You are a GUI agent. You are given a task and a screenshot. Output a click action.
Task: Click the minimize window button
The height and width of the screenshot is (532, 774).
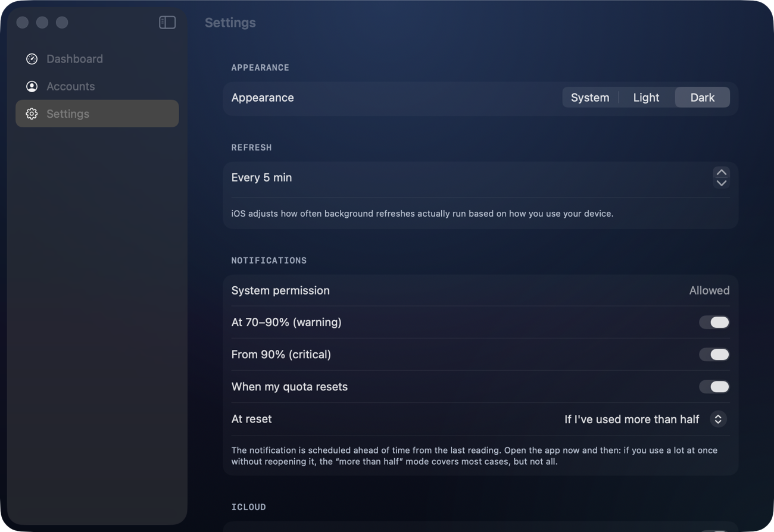(x=42, y=23)
